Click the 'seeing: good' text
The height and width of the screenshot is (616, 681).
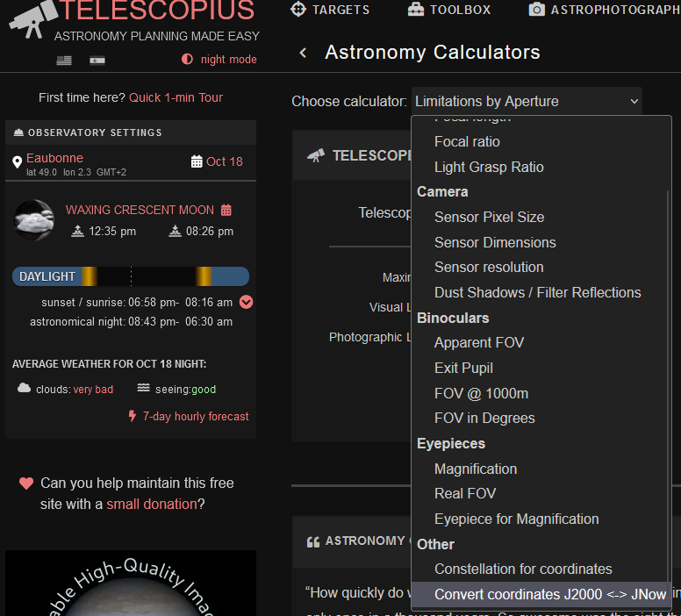pos(185,390)
